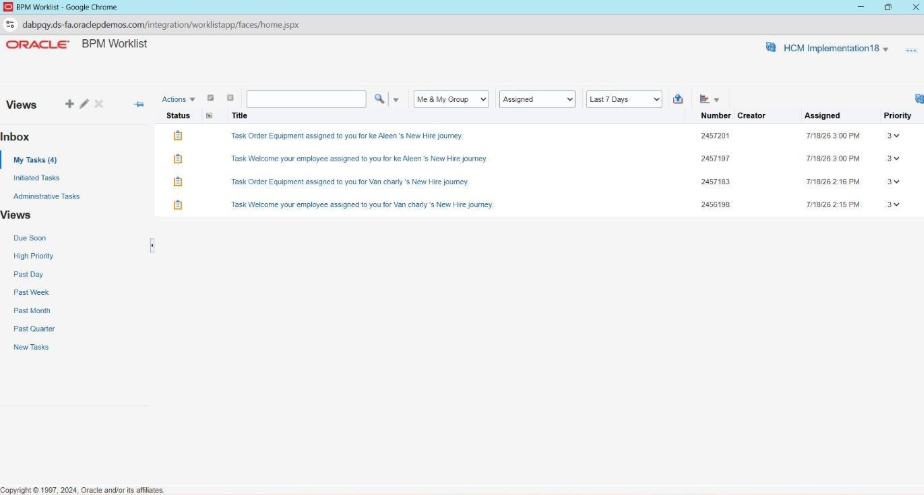Open priority dropdown for task 2456198
Screen dimensions: 924x495
[x=893, y=204]
